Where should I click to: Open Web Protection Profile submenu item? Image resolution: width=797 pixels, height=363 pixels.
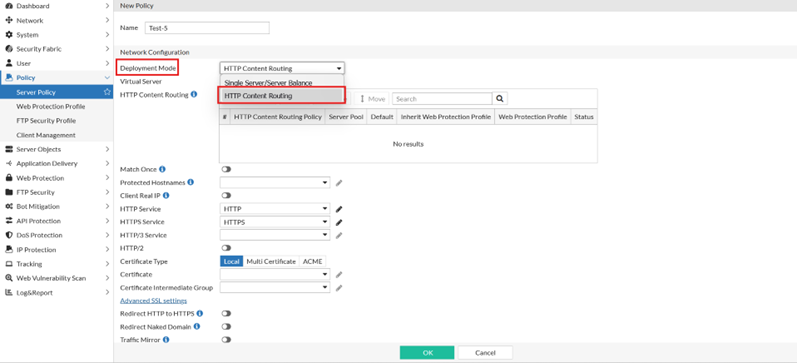tap(51, 106)
